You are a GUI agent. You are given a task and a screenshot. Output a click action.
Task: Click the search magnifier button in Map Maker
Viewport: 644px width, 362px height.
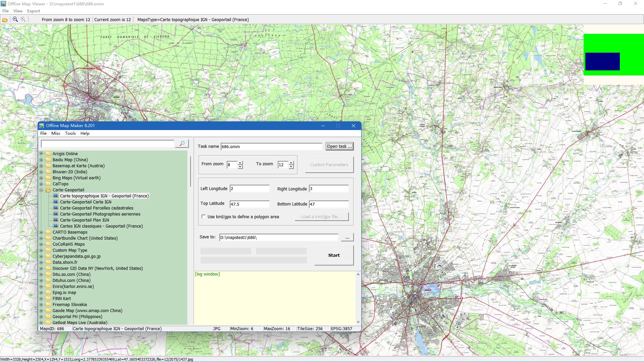(182, 144)
